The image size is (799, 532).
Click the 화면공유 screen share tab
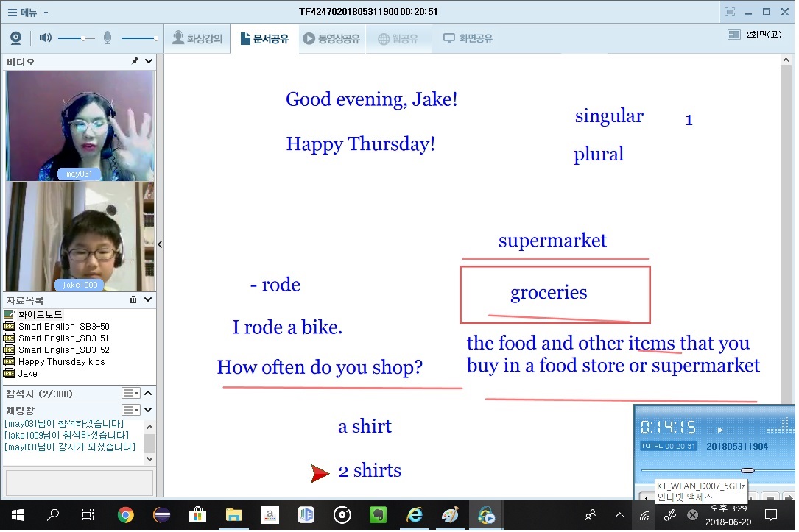click(x=468, y=38)
